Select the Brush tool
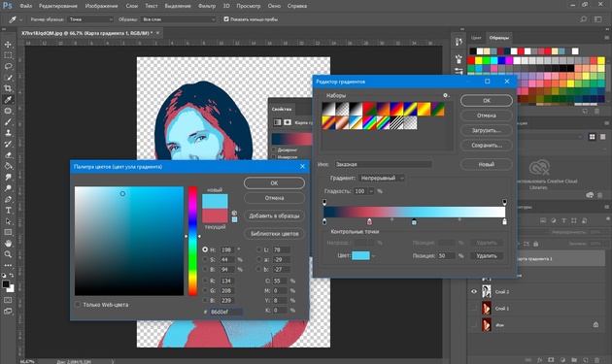 pyautogui.click(x=8, y=121)
